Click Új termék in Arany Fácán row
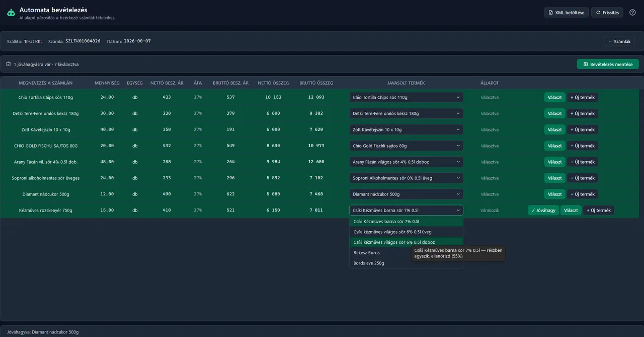The height and width of the screenshot is (337, 644). tap(583, 162)
